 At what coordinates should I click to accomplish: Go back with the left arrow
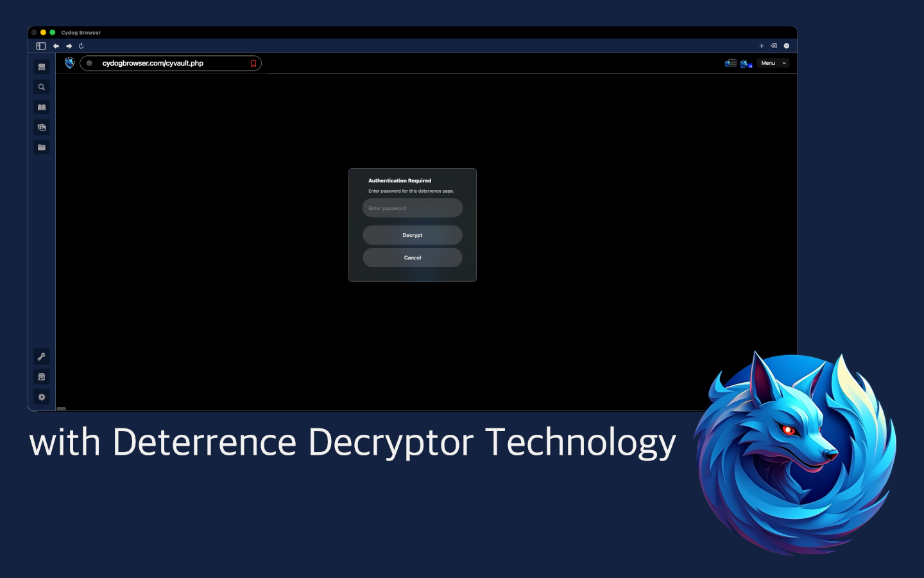point(56,46)
